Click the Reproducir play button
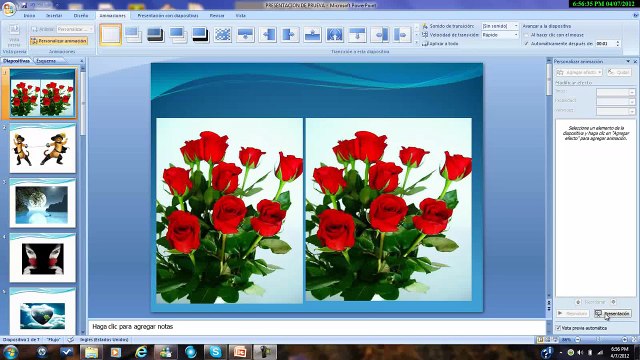Viewport: 640px width, 360px height. coord(573,313)
